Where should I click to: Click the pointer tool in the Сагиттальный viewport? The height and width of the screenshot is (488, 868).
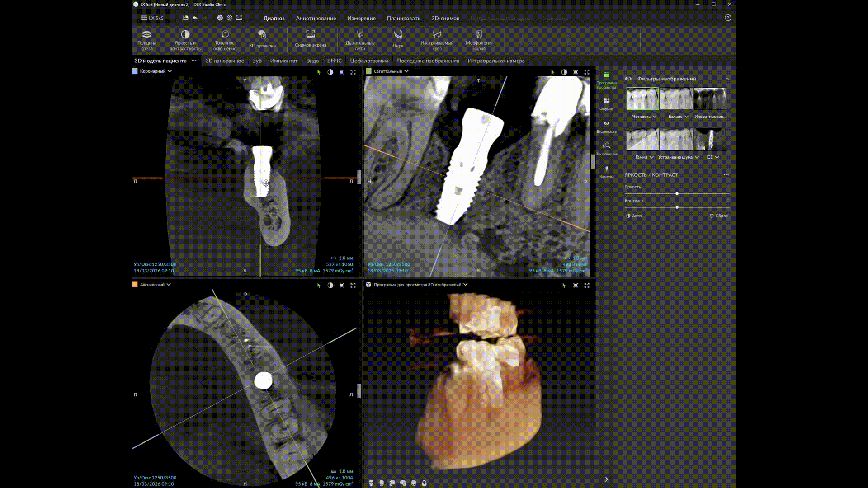click(x=552, y=72)
